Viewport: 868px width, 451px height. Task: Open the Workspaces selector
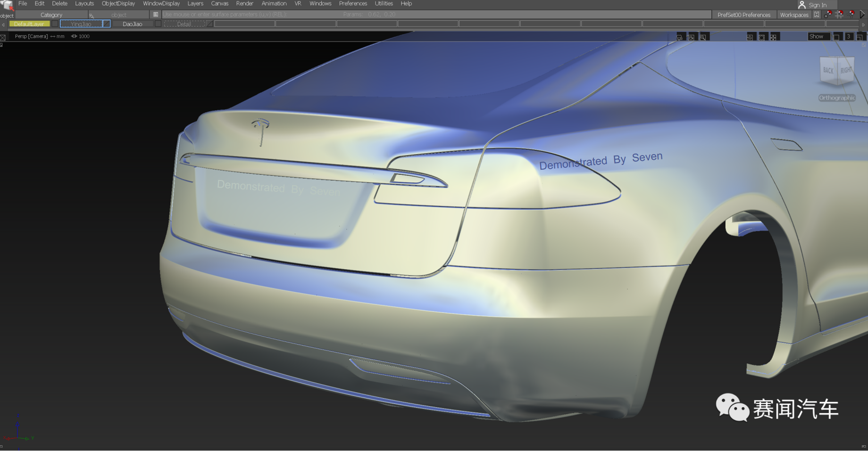tap(794, 15)
